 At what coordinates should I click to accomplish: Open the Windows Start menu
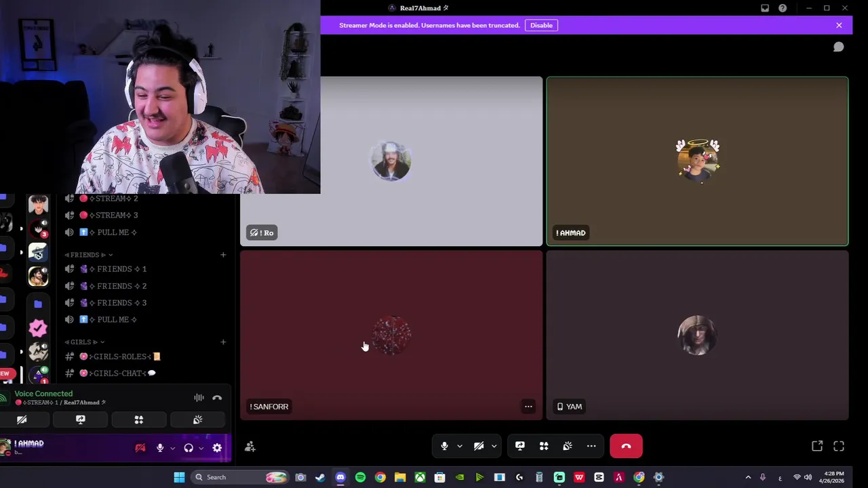coord(179,477)
